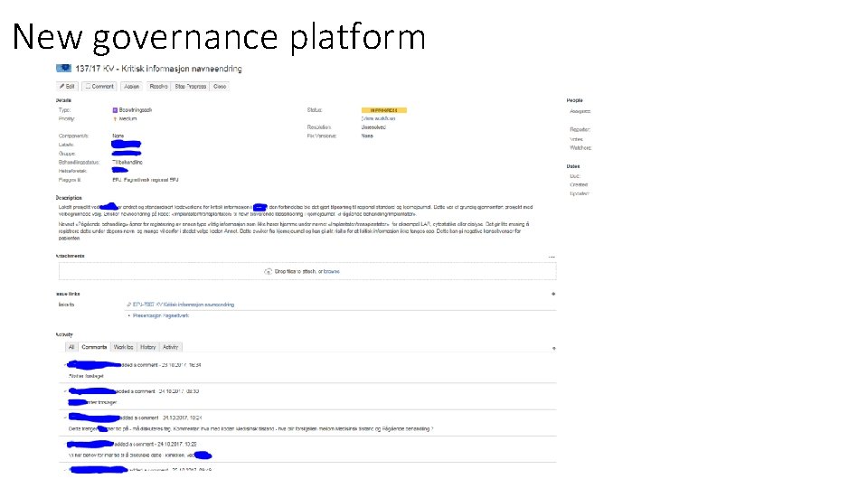Image resolution: width=868 pixels, height=488 pixels.
Task: Open the Attachments options ellipsis menu
Action: (x=552, y=257)
